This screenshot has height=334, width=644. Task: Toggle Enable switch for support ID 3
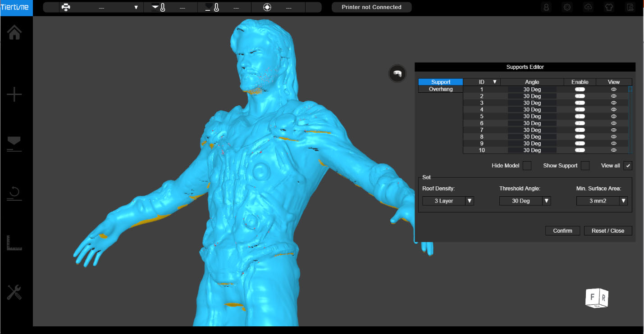(x=580, y=103)
